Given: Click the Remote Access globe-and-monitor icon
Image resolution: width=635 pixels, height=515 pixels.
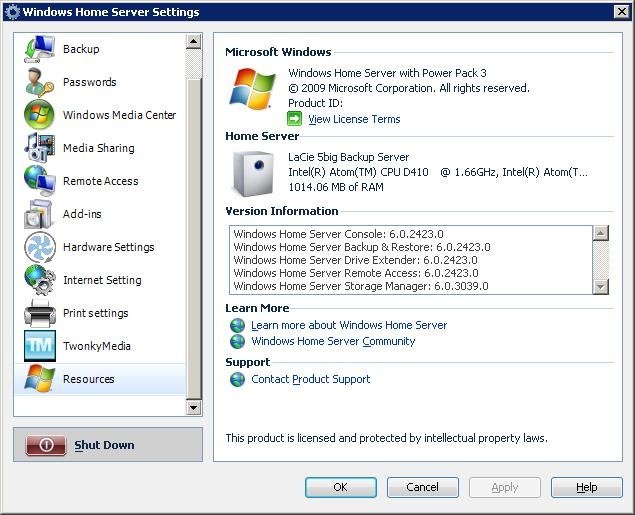Looking at the screenshot, I should click(39, 181).
